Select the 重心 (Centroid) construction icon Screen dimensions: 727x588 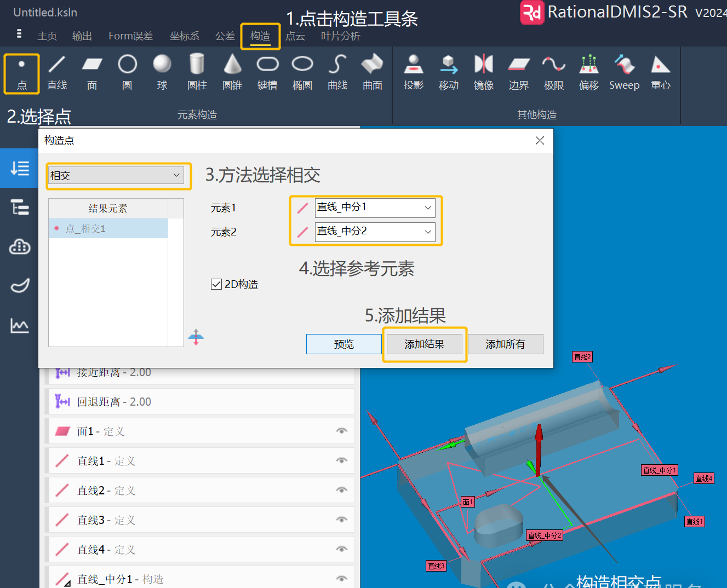pyautogui.click(x=660, y=72)
